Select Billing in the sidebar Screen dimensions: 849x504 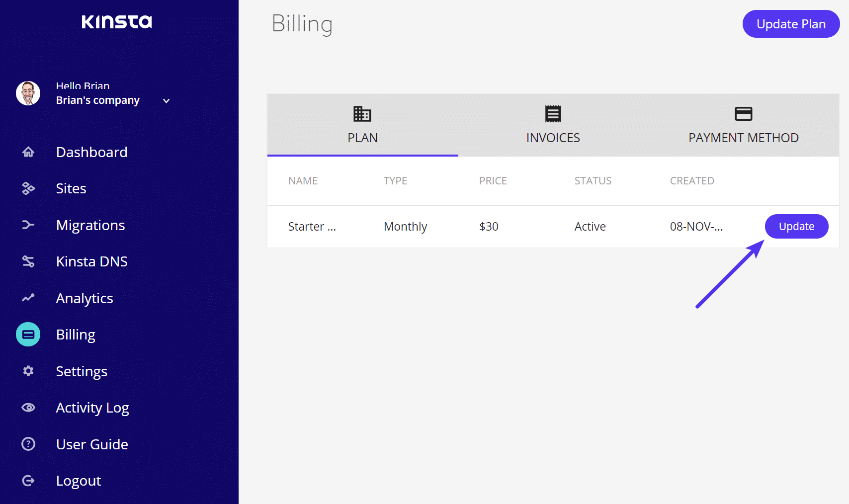[76, 335]
